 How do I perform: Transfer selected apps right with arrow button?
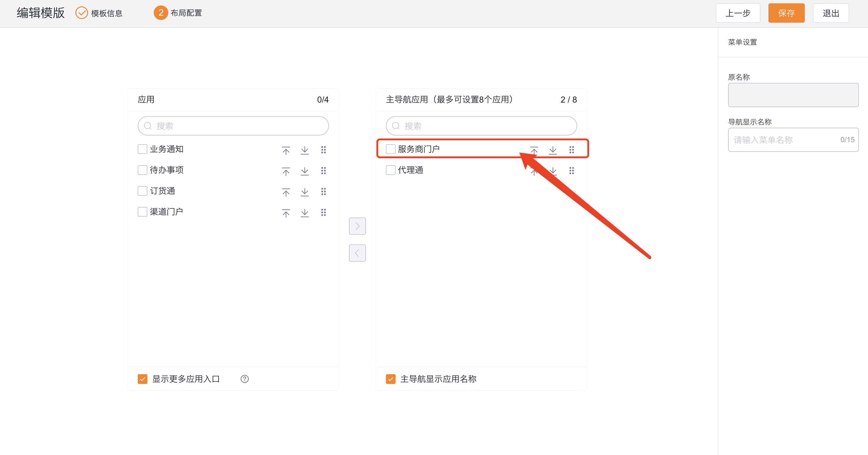pos(357,226)
